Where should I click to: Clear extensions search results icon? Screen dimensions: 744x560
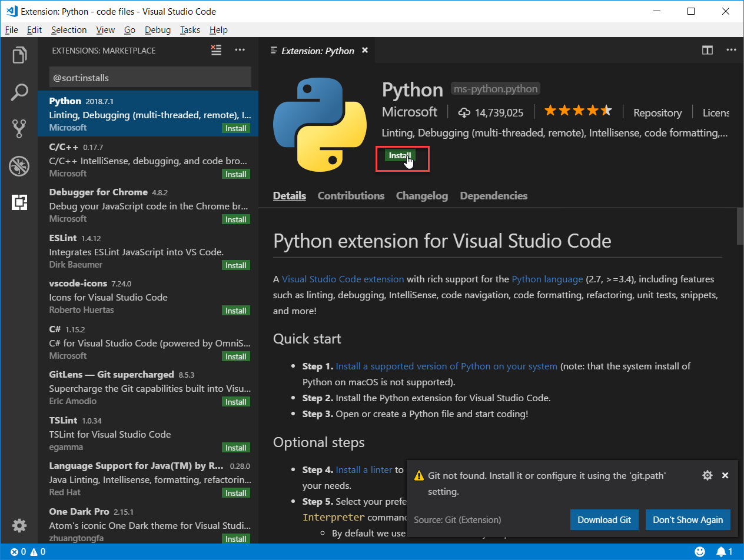[x=217, y=51]
